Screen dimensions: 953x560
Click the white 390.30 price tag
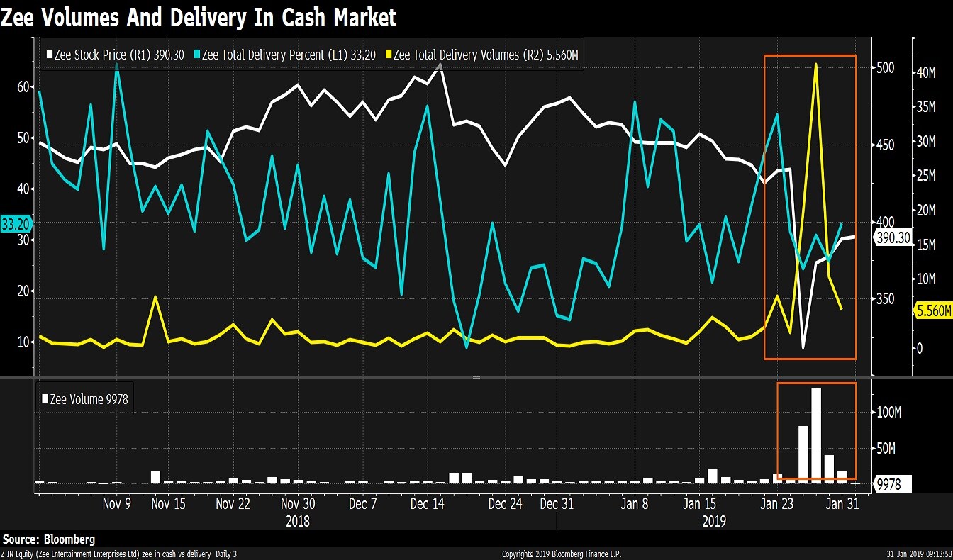(x=893, y=239)
